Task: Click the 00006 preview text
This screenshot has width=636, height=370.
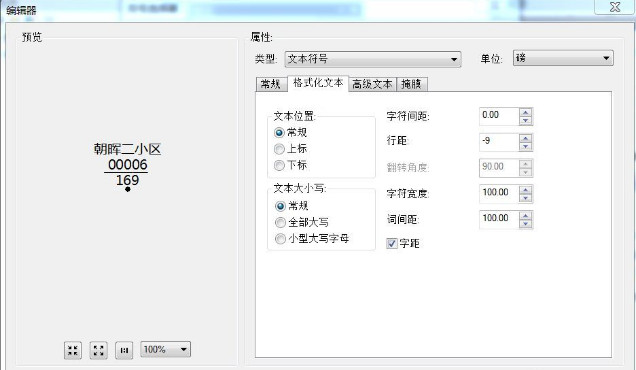Action: (127, 165)
